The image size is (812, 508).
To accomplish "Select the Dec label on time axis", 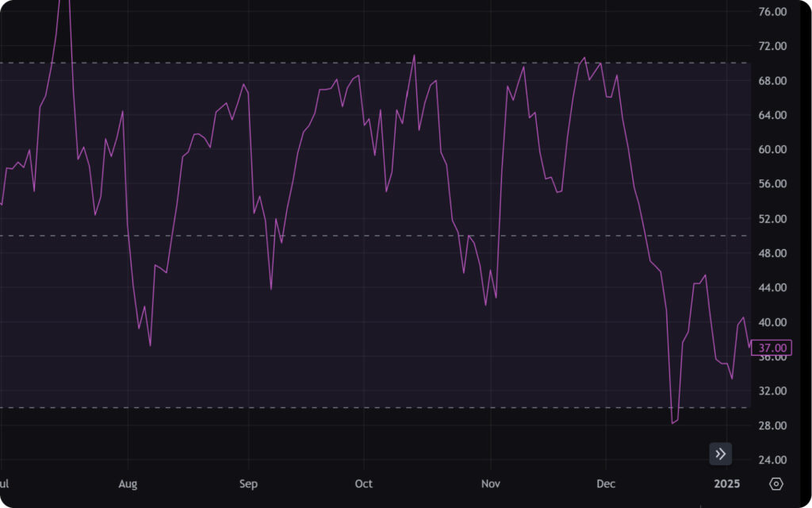I will pos(606,484).
